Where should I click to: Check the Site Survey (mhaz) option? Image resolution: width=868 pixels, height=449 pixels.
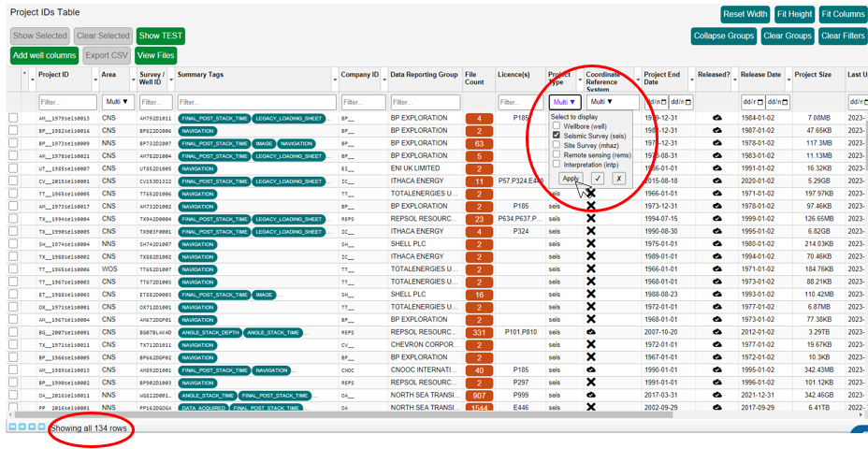point(556,145)
